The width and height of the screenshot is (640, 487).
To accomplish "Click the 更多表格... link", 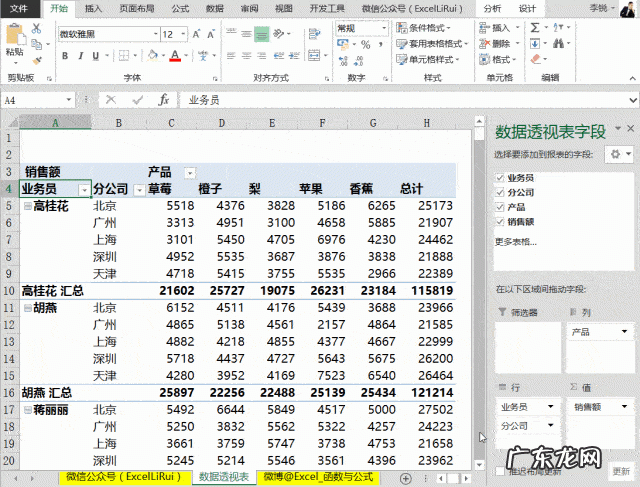I will click(x=516, y=241).
